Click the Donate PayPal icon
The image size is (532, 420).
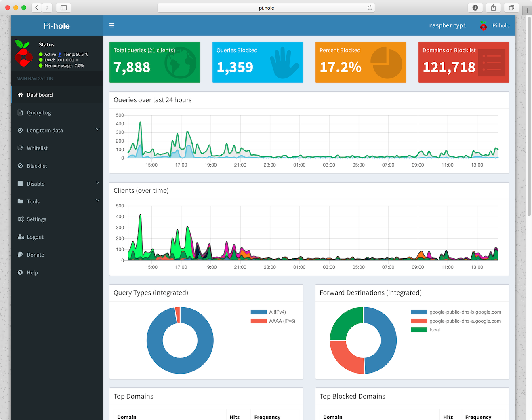(20, 255)
